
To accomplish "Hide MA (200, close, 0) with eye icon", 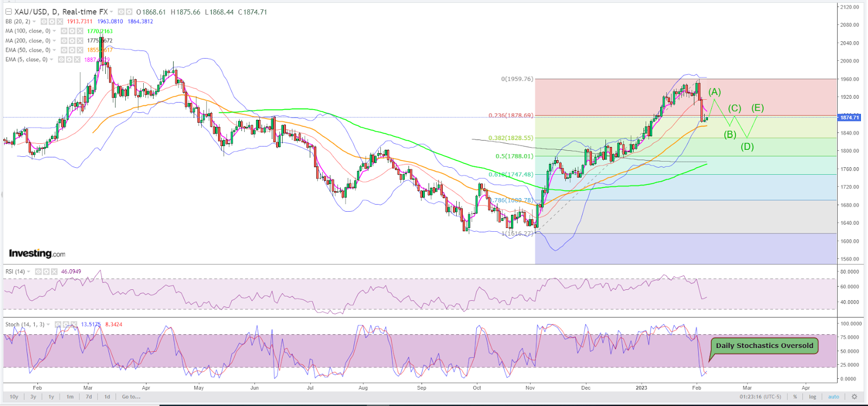I will [x=64, y=41].
